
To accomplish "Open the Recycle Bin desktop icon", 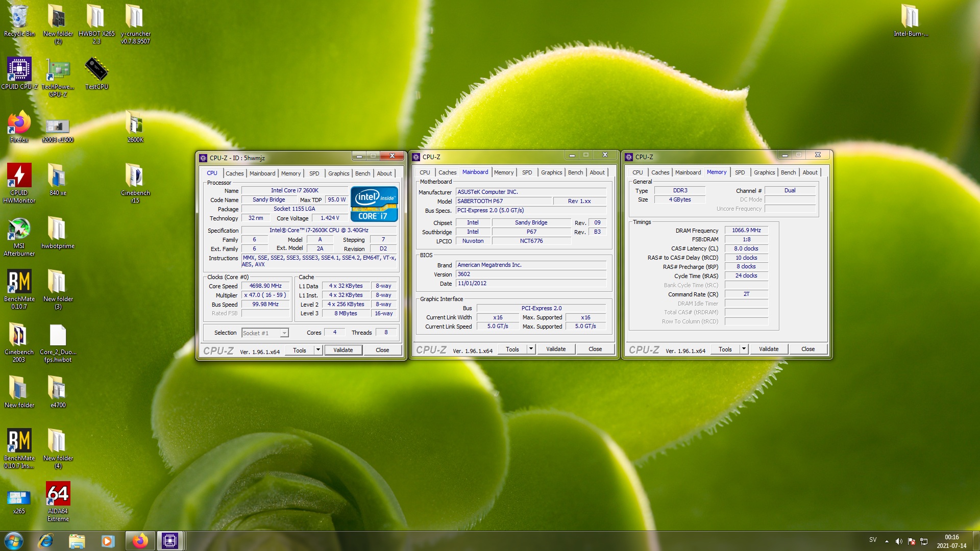I will (x=19, y=20).
